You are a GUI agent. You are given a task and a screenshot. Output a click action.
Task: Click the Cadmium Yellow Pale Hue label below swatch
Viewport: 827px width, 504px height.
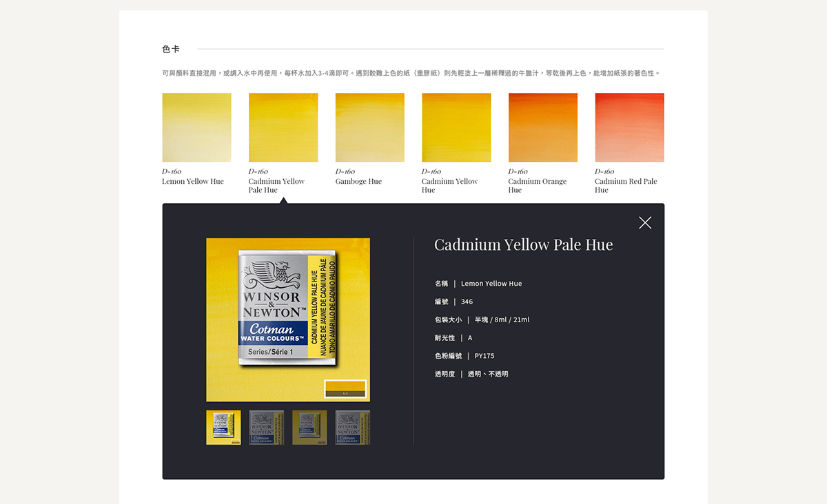276,185
